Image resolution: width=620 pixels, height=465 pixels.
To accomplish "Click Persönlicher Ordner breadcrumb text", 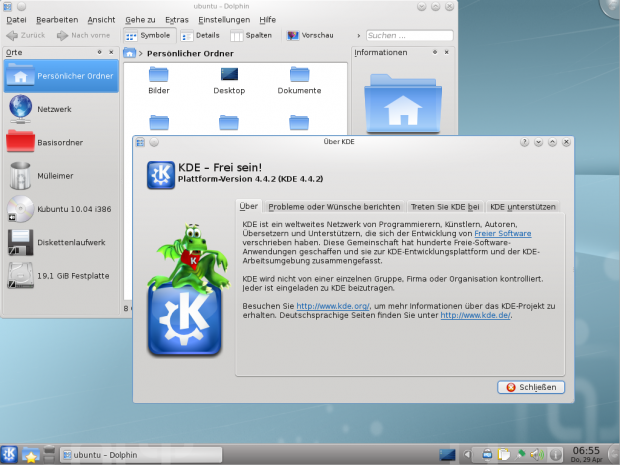I will [190, 53].
